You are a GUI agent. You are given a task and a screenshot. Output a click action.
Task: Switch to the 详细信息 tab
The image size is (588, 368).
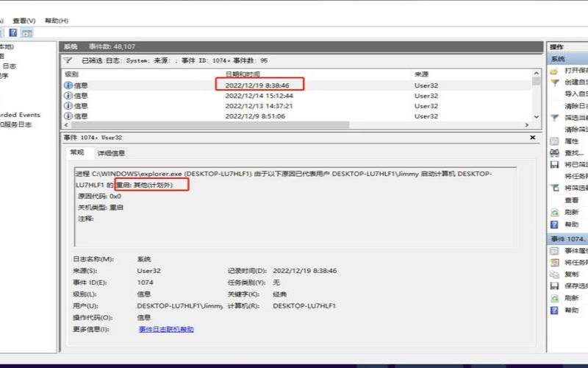pyautogui.click(x=111, y=153)
